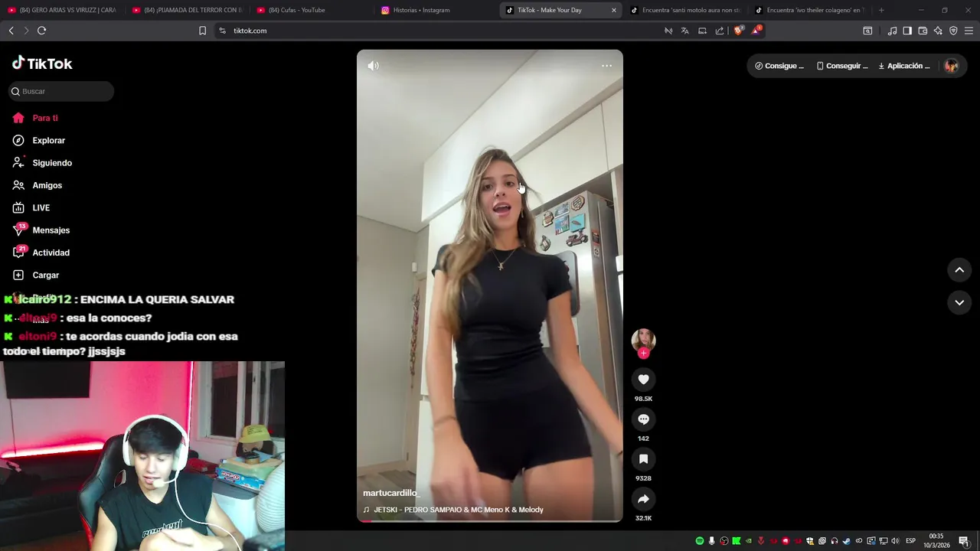Viewport: 980px width, 551px height.
Task: Open the clock showing 00:35
Action: (x=936, y=541)
